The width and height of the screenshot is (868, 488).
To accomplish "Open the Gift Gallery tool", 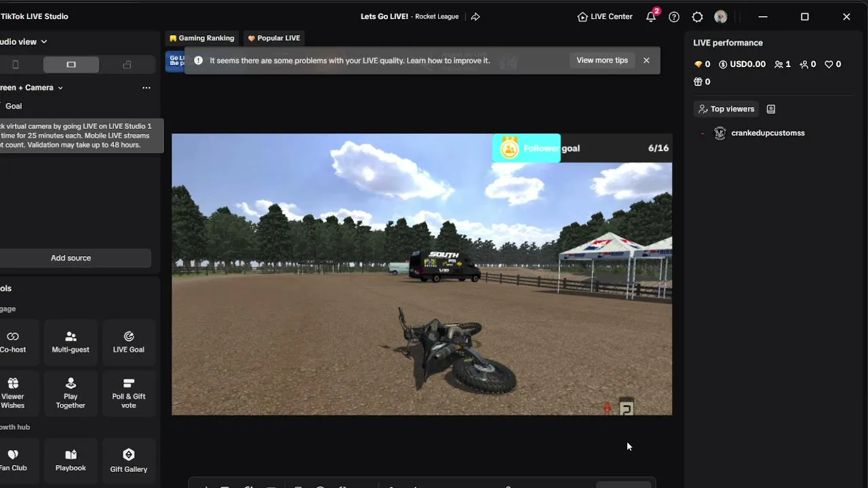I will tap(129, 461).
